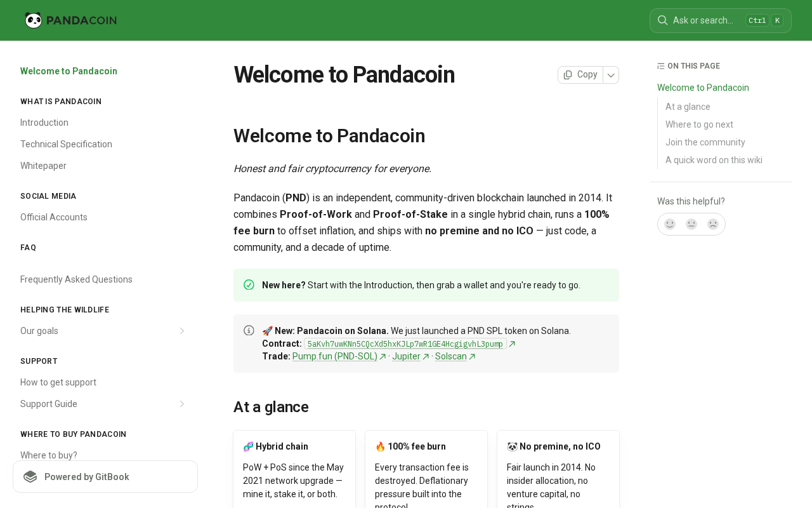Open the Jupiter trade link
812x508 pixels.
pyautogui.click(x=406, y=357)
